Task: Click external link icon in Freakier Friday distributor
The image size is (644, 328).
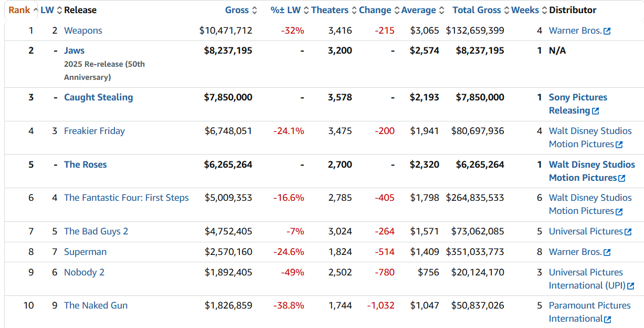Action: click(619, 145)
